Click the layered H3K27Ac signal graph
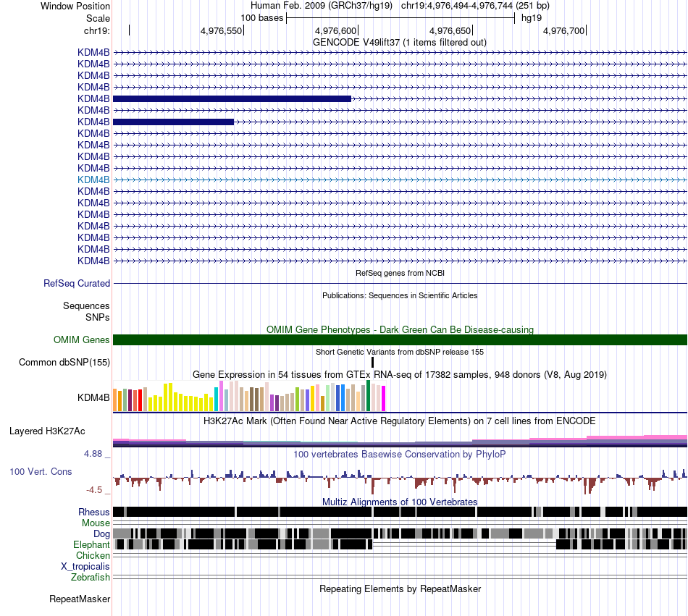The width and height of the screenshot is (688, 616). 400,441
